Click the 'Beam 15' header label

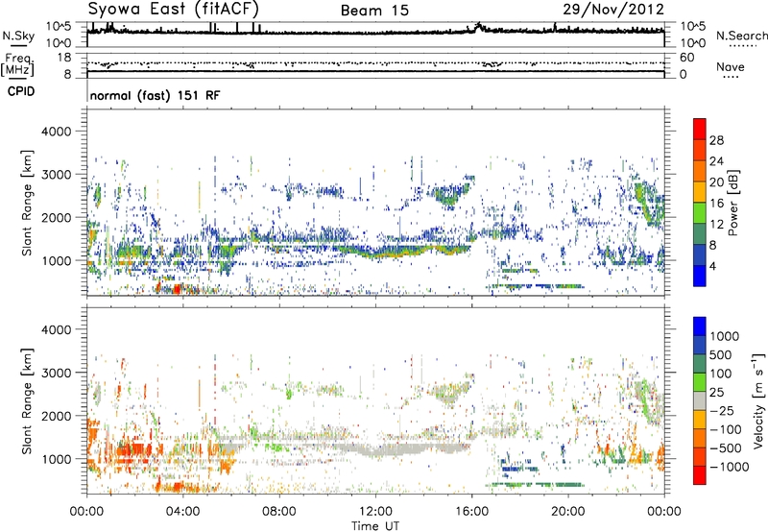374,11
